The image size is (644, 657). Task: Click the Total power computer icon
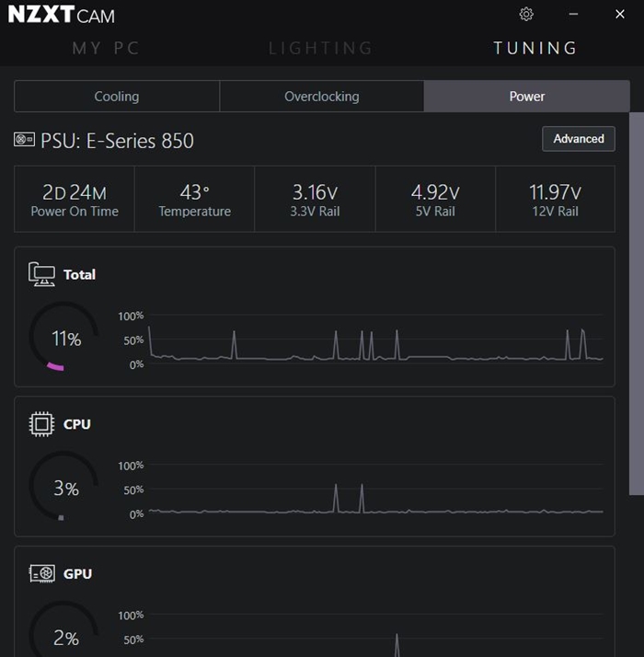tap(41, 274)
